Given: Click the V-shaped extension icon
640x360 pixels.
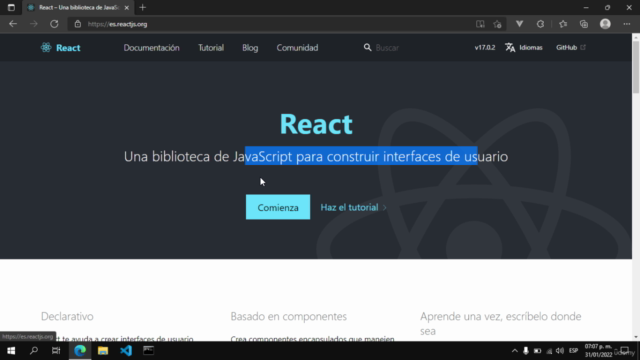Looking at the screenshot, I should click(519, 24).
